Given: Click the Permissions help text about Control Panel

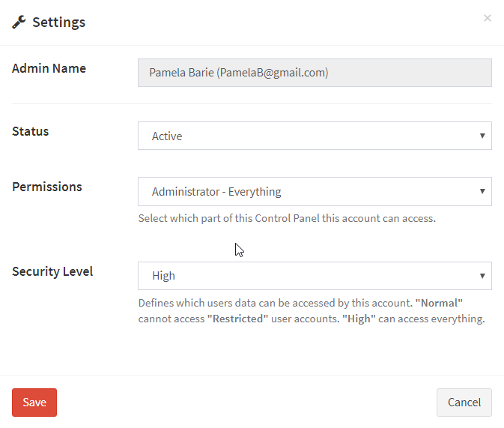Looking at the screenshot, I should pyautogui.click(x=287, y=219).
